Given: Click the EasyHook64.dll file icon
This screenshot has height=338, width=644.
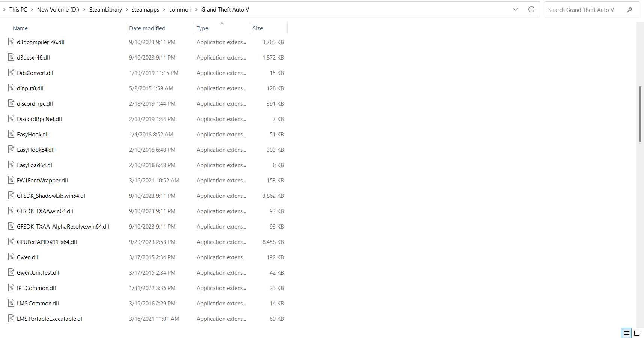Looking at the screenshot, I should pos(11,150).
